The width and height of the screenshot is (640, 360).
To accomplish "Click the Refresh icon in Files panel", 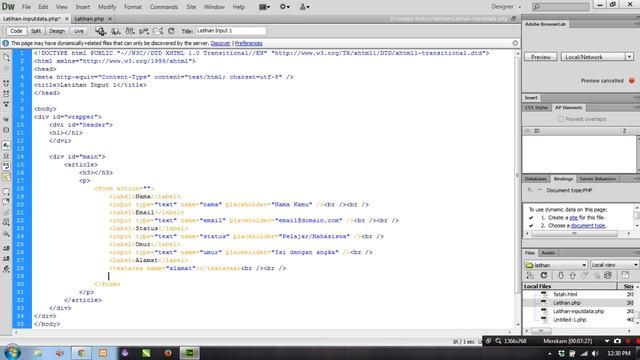I will pyautogui.click(x=544, y=276).
